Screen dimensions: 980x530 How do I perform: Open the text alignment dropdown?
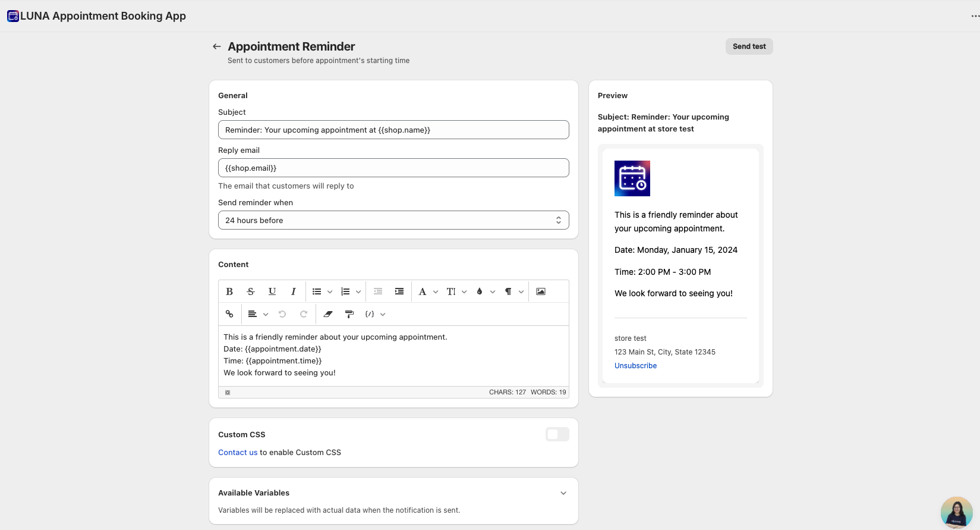coord(258,314)
